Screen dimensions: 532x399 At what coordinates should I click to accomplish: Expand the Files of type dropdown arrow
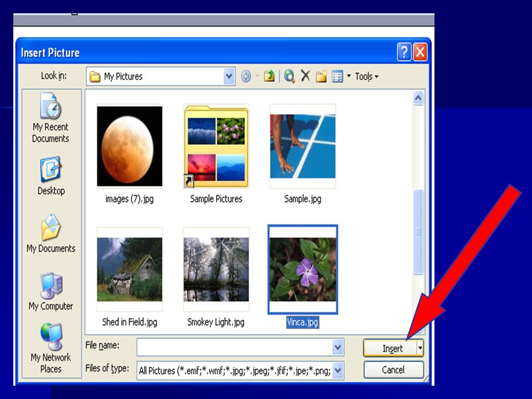point(338,371)
